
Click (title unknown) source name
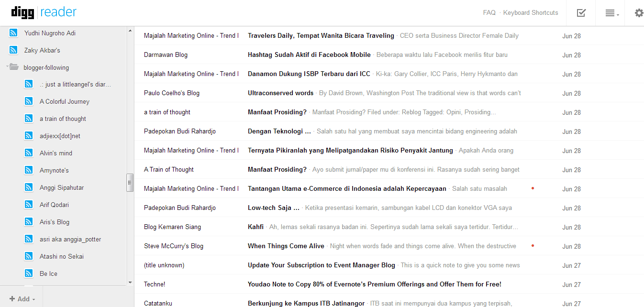point(164,265)
